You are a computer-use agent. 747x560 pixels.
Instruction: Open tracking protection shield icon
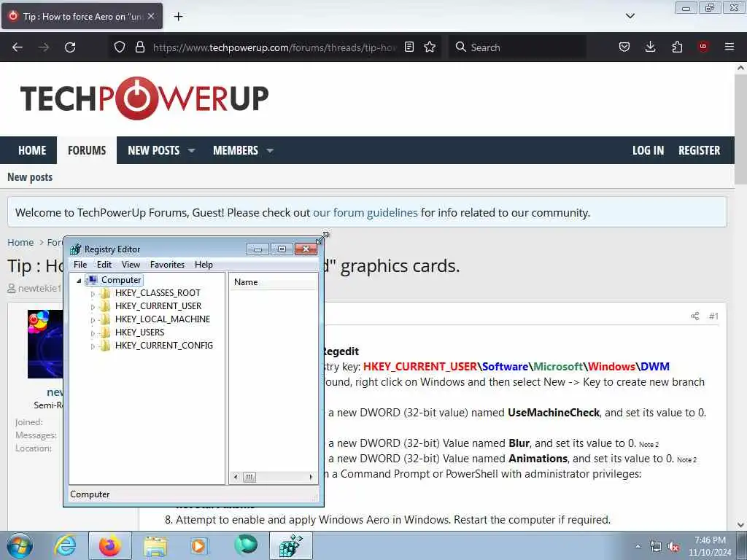pos(120,47)
